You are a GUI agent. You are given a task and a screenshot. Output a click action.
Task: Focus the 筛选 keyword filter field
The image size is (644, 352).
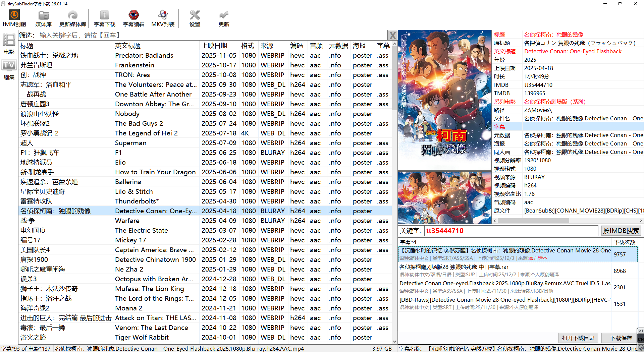(213, 35)
